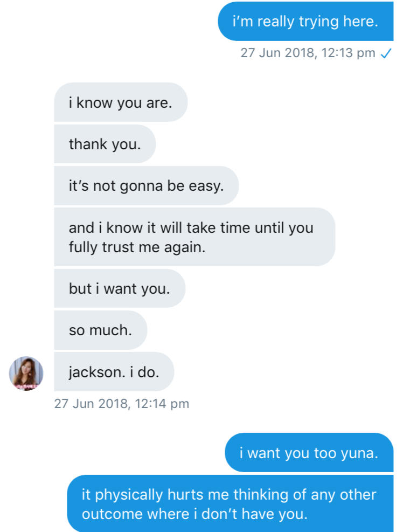403x532 pixels.
Task: Click the "thank you." message bubble
Action: point(105,144)
